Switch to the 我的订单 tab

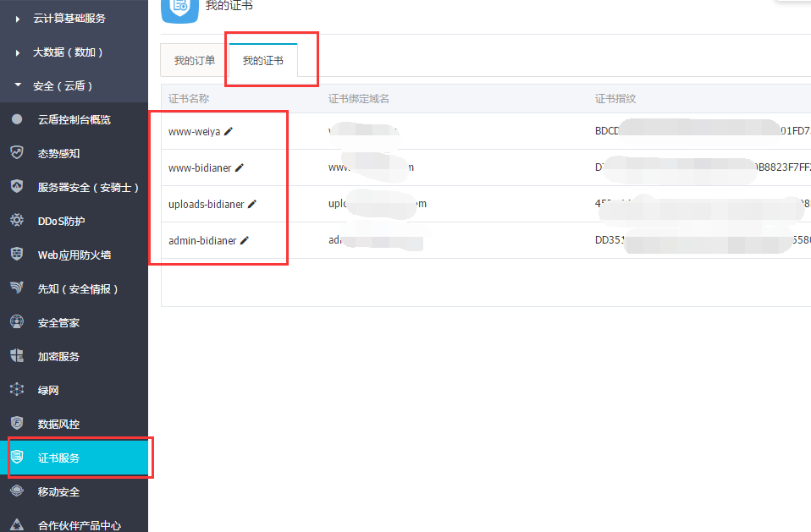(194, 61)
